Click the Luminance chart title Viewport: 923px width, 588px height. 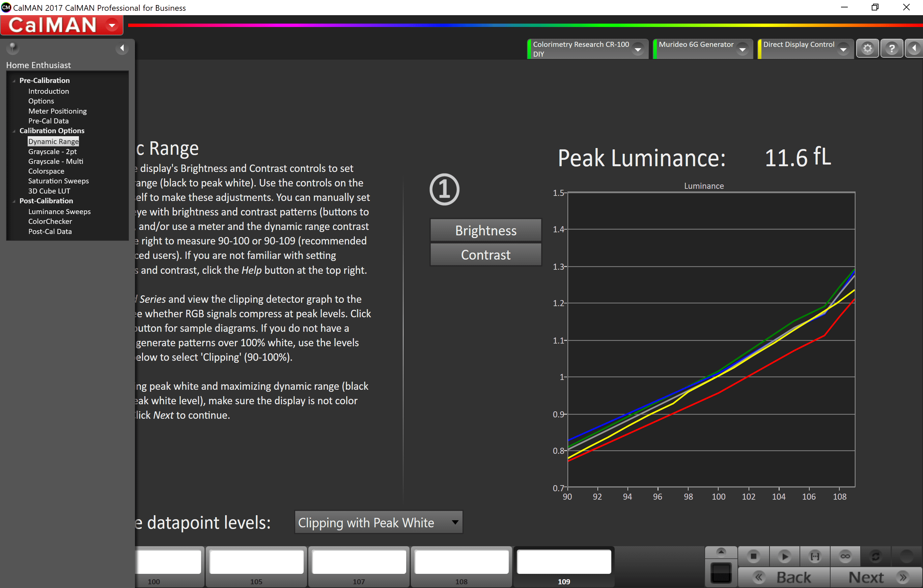(704, 186)
